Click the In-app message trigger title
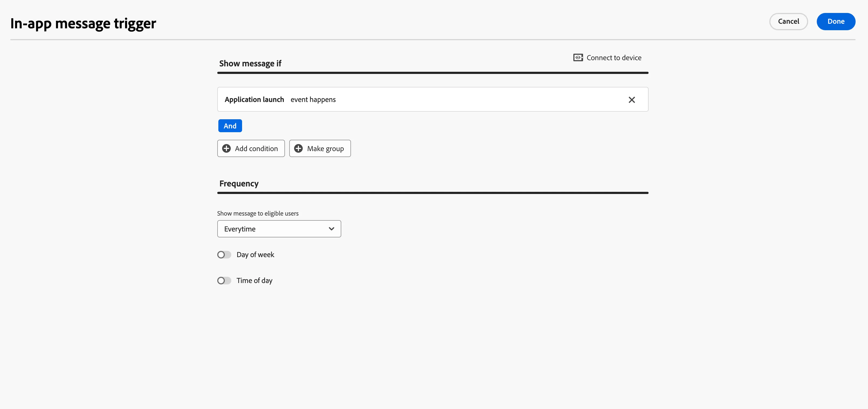This screenshot has width=868, height=409. pyautogui.click(x=83, y=23)
